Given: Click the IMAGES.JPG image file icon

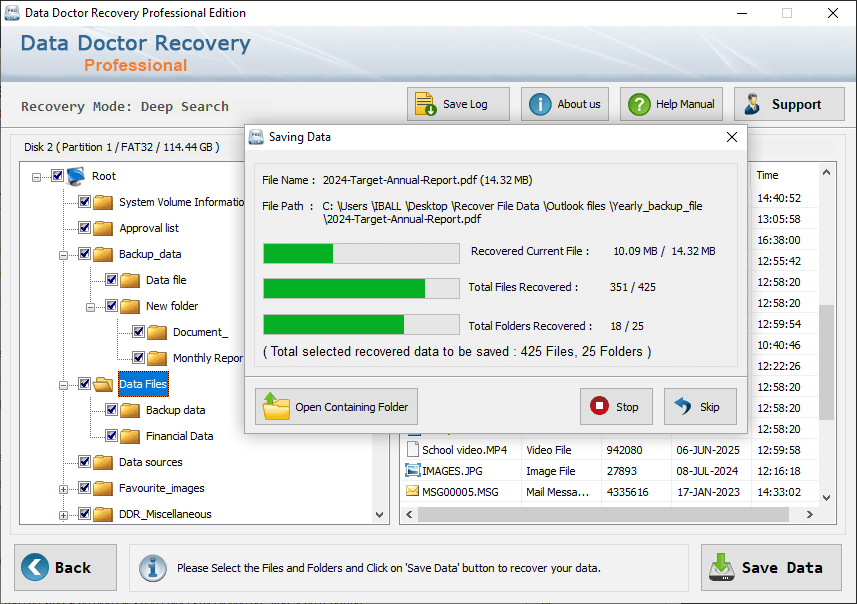Looking at the screenshot, I should (413, 470).
